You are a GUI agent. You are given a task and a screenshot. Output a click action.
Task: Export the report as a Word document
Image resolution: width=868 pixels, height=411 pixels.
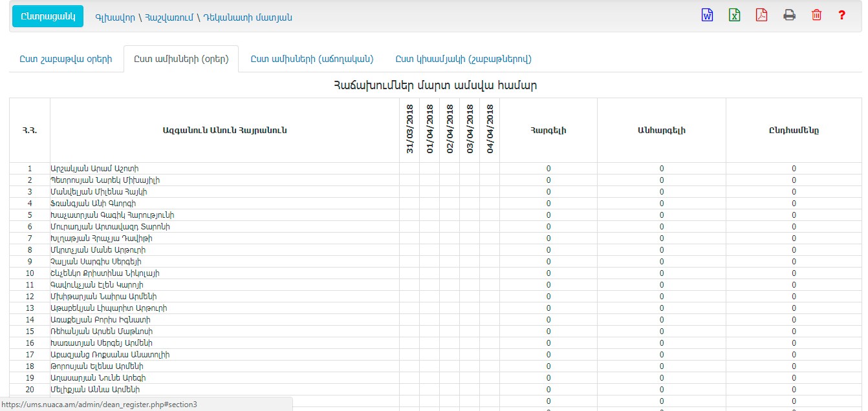707,16
